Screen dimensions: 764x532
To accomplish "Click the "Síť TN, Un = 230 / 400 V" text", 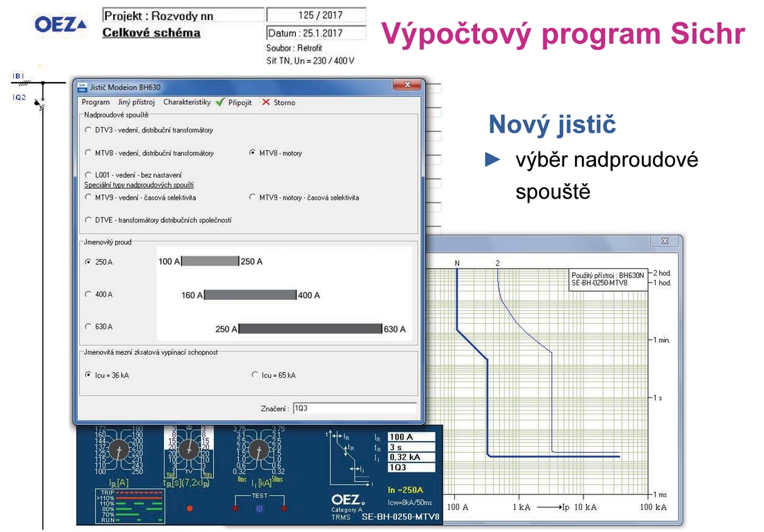I will 310,61.
